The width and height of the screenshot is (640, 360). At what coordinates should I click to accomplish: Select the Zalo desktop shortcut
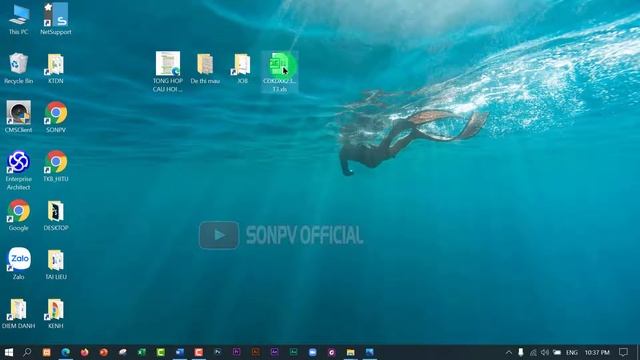click(19, 264)
